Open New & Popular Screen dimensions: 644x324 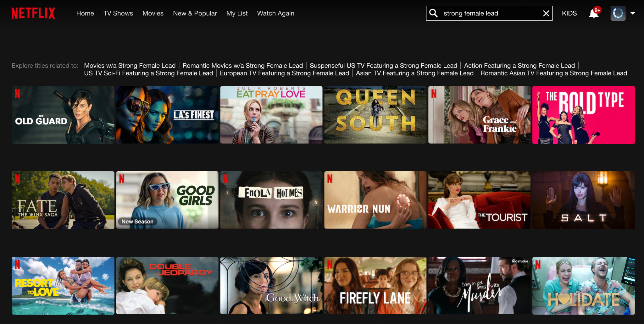click(x=195, y=13)
